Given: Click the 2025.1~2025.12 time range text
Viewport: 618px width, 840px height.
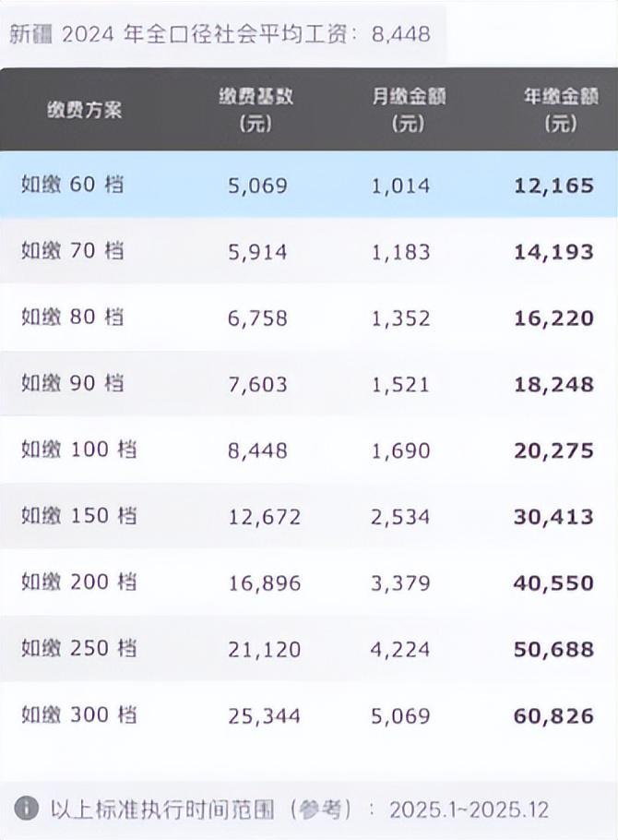Looking at the screenshot, I should point(469,810).
